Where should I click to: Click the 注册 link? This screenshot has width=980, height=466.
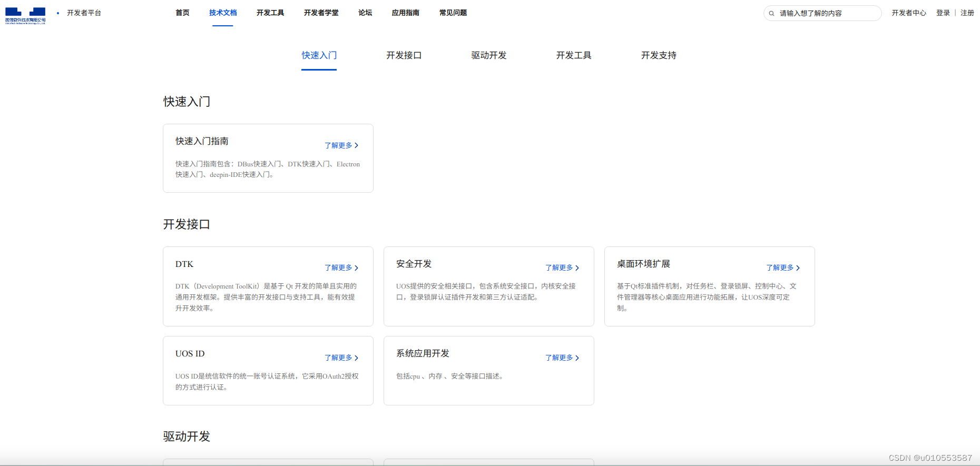967,13
